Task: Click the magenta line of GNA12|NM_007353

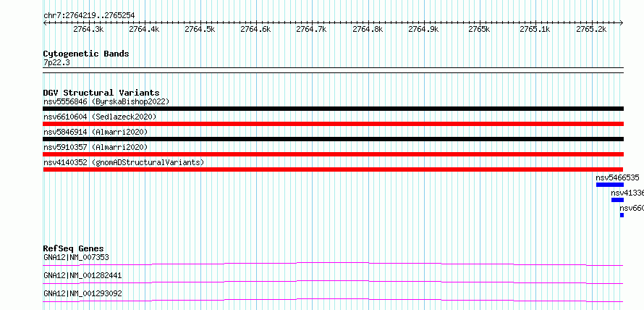Action: point(333,264)
